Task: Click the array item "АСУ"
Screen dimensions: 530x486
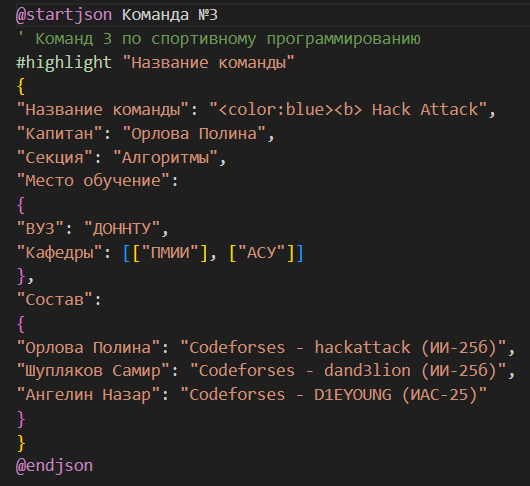Action: tap(262, 252)
